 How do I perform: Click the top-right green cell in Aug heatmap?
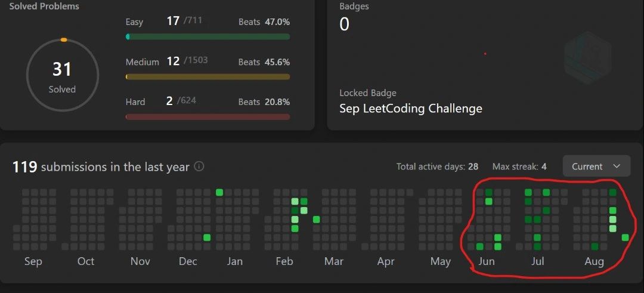coord(612,193)
